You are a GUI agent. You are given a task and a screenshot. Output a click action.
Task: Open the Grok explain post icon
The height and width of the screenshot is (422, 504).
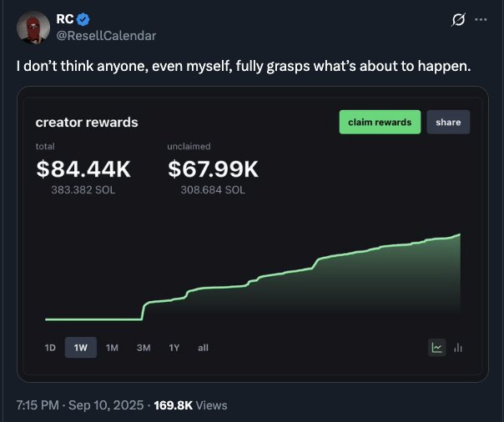(456, 21)
